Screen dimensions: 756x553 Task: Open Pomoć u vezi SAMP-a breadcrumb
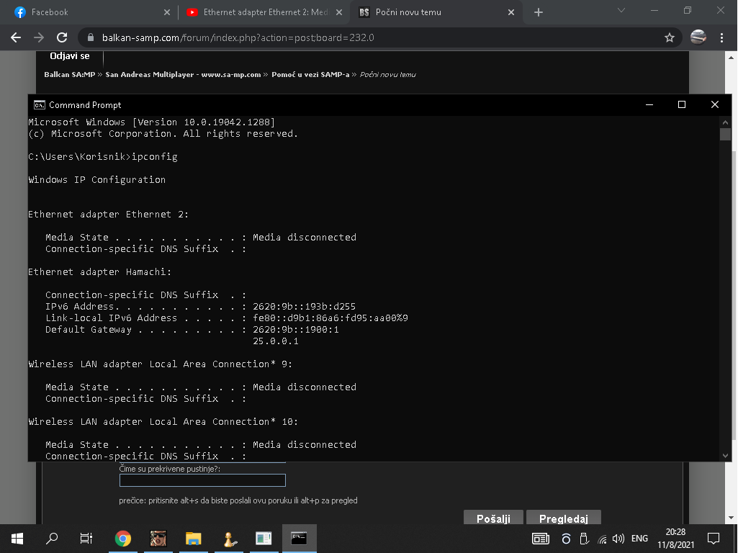310,75
